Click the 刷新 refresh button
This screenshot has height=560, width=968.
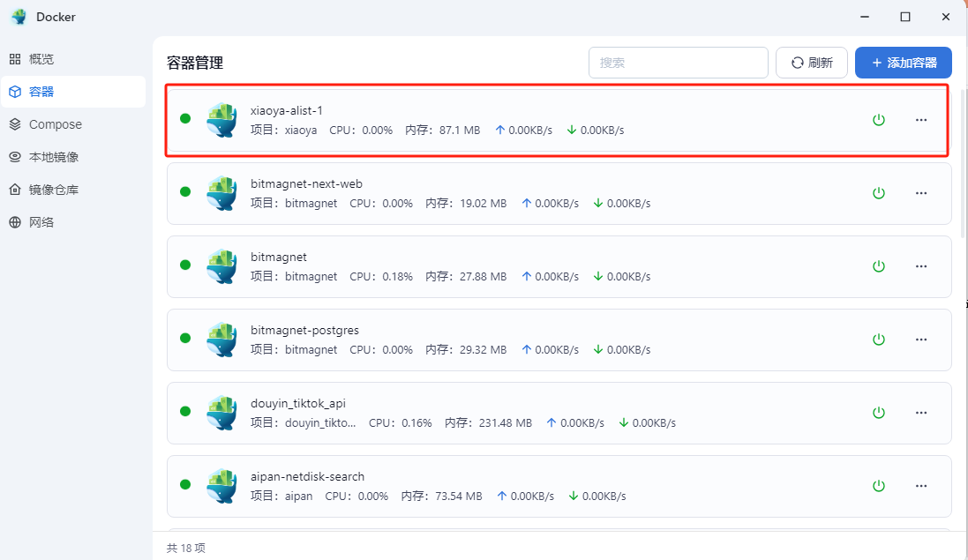coord(812,63)
